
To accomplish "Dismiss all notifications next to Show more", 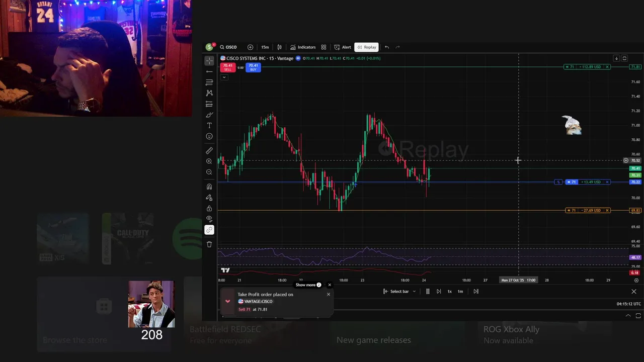I will [330, 285].
